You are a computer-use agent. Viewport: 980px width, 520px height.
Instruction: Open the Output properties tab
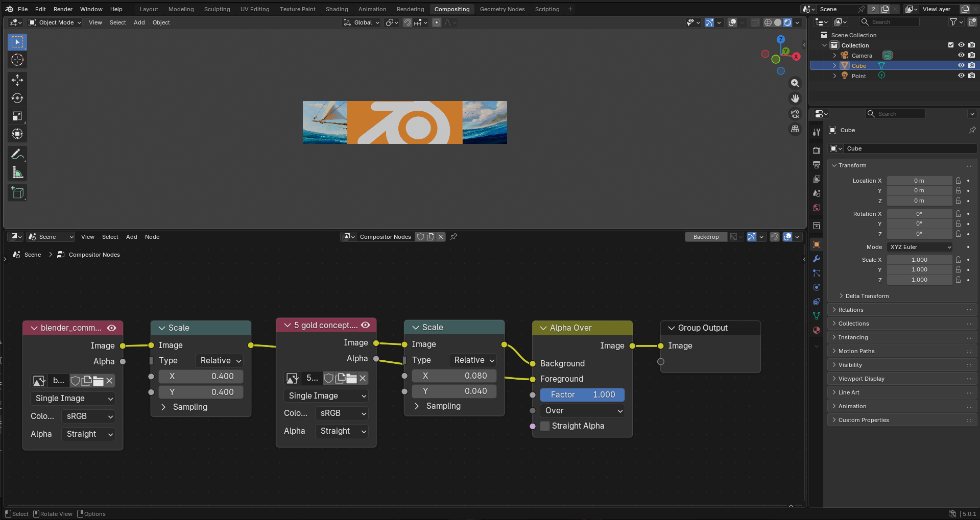click(x=817, y=165)
